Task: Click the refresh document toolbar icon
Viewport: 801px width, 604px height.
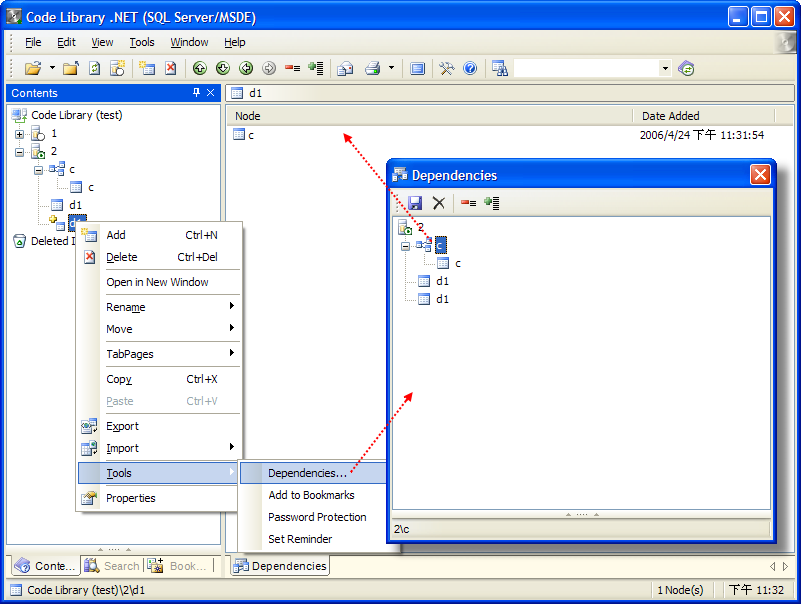Action: pos(95,68)
